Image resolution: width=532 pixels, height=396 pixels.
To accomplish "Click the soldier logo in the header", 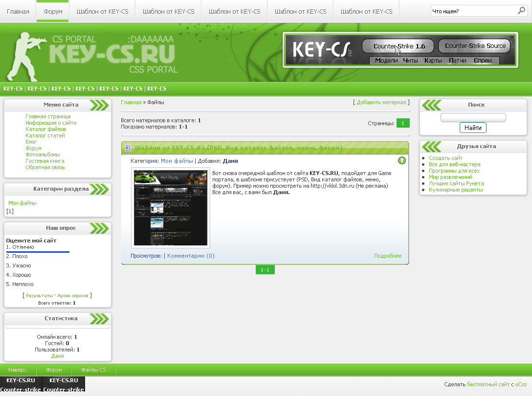I will coord(27,56).
